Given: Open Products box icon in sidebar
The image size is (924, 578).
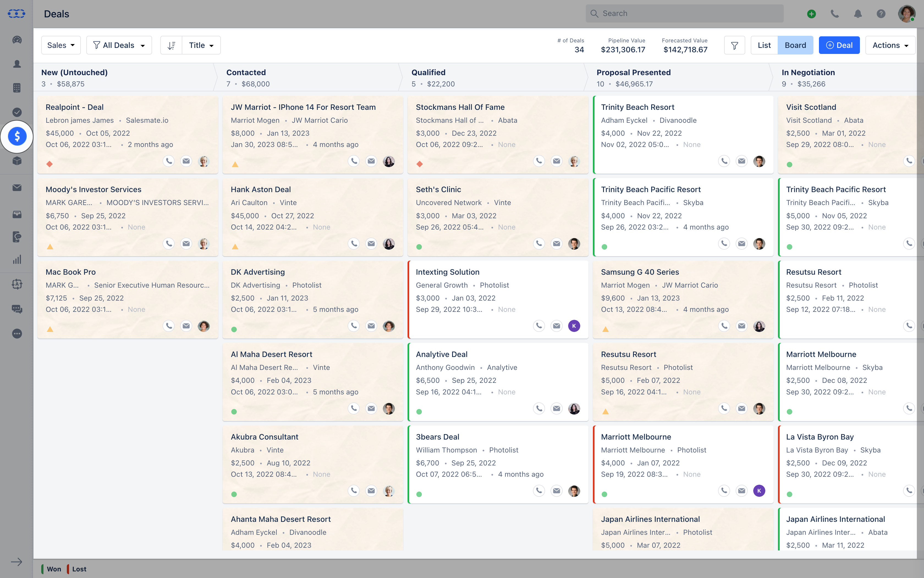Looking at the screenshot, I should click(x=17, y=160).
